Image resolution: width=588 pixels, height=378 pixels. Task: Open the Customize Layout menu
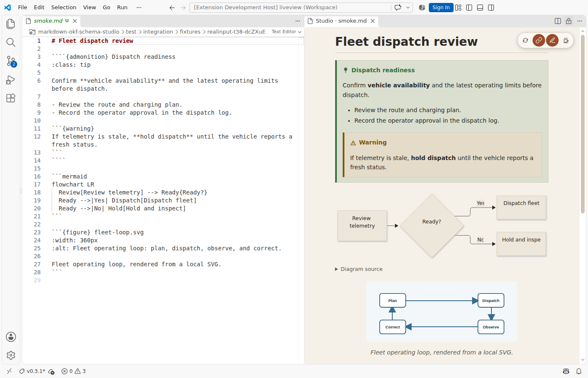pyautogui.click(x=458, y=8)
